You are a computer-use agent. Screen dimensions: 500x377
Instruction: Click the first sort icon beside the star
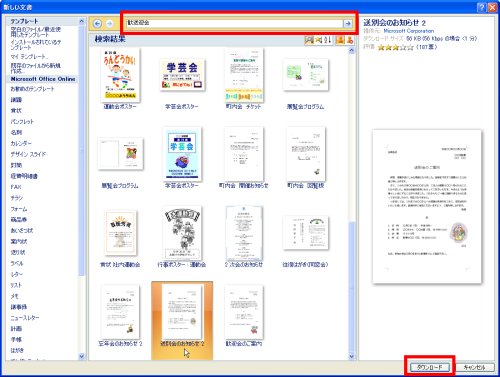309,40
